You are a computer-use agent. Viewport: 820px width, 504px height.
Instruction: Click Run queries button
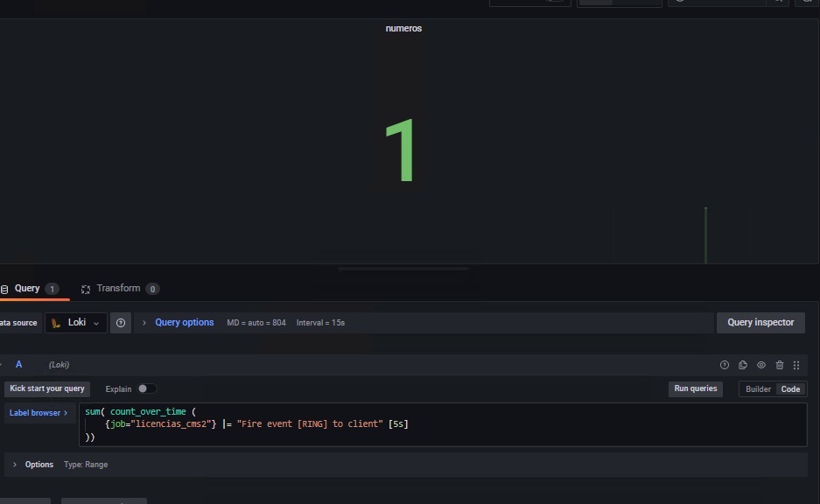coord(695,388)
